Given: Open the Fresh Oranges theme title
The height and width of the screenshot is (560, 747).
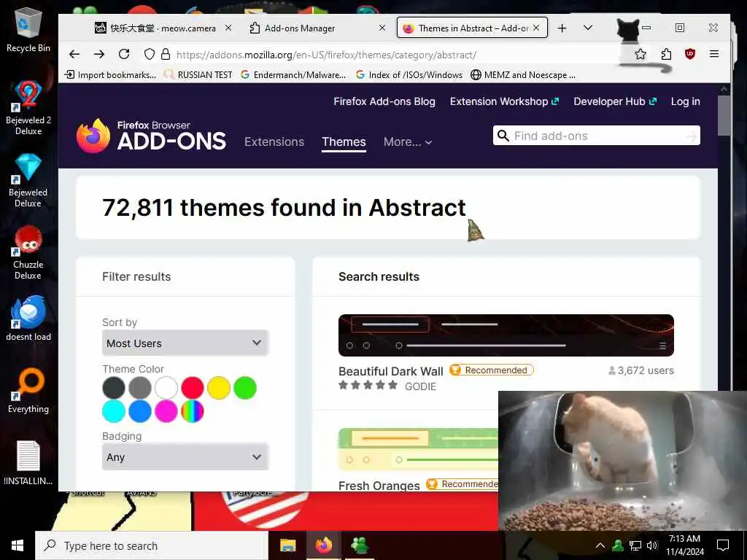Looking at the screenshot, I should (x=379, y=485).
